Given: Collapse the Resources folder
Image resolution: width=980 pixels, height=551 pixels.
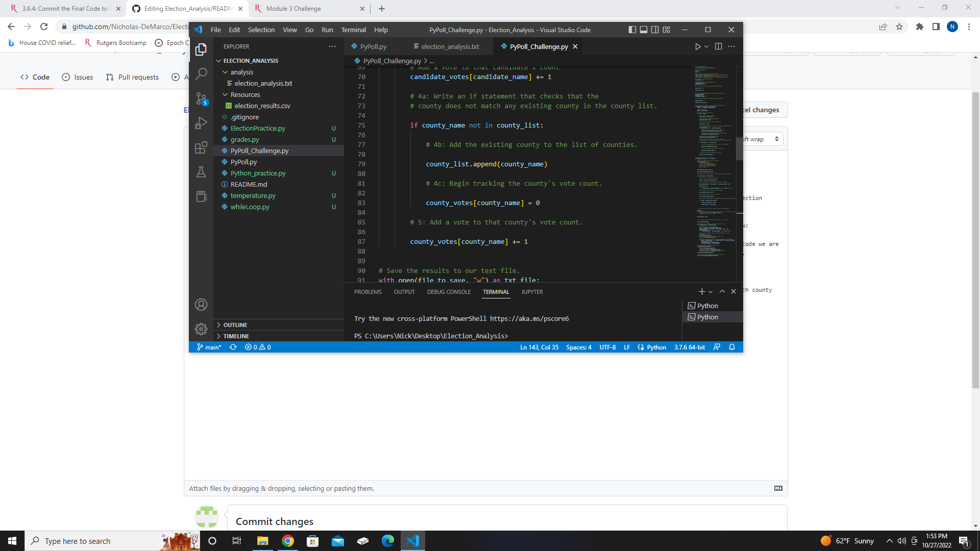Looking at the screenshot, I should tap(245, 94).
